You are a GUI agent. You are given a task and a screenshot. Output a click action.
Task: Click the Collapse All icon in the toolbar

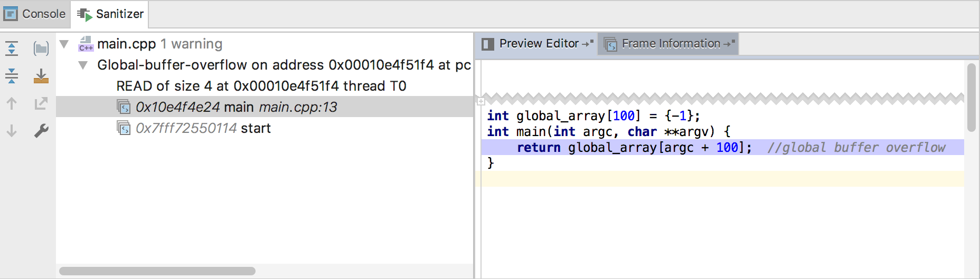[12, 76]
